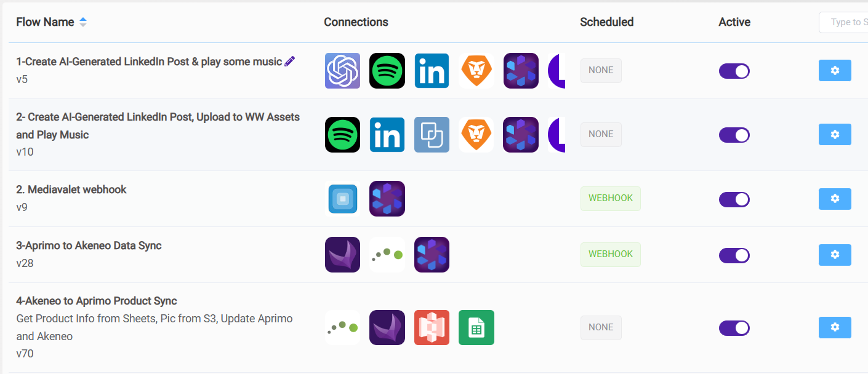This screenshot has height=374, width=868.
Task: Click the Connections column header
Action: click(356, 22)
